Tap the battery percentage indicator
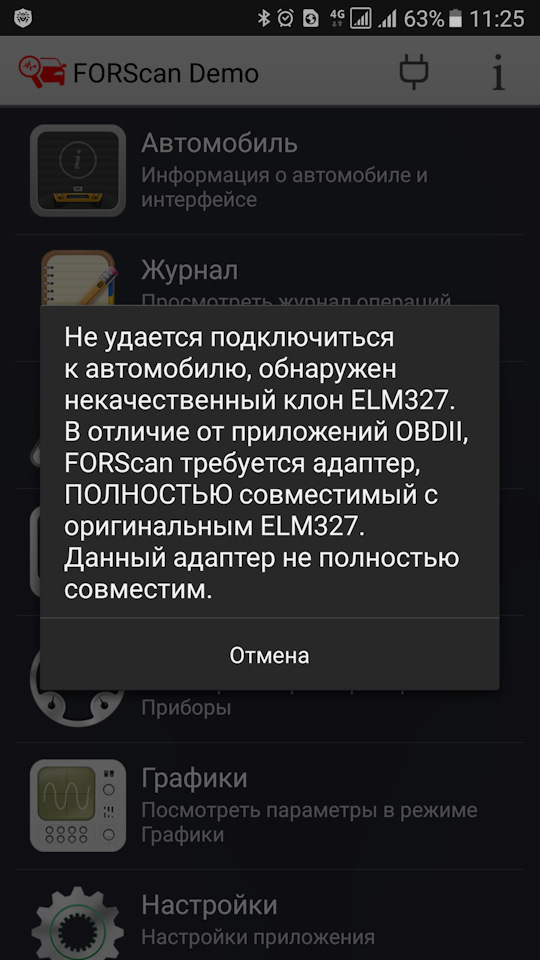The image size is (540, 960). pos(424,18)
